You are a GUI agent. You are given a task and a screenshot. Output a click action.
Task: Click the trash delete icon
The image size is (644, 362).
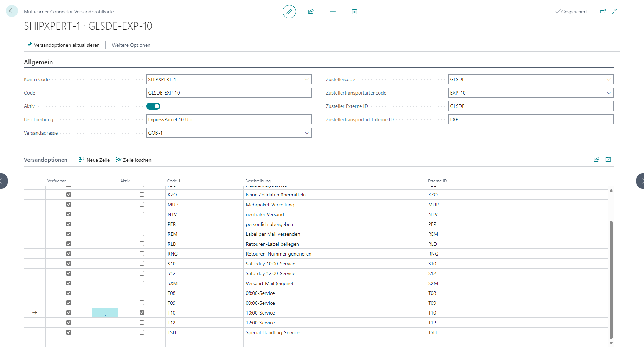point(354,12)
